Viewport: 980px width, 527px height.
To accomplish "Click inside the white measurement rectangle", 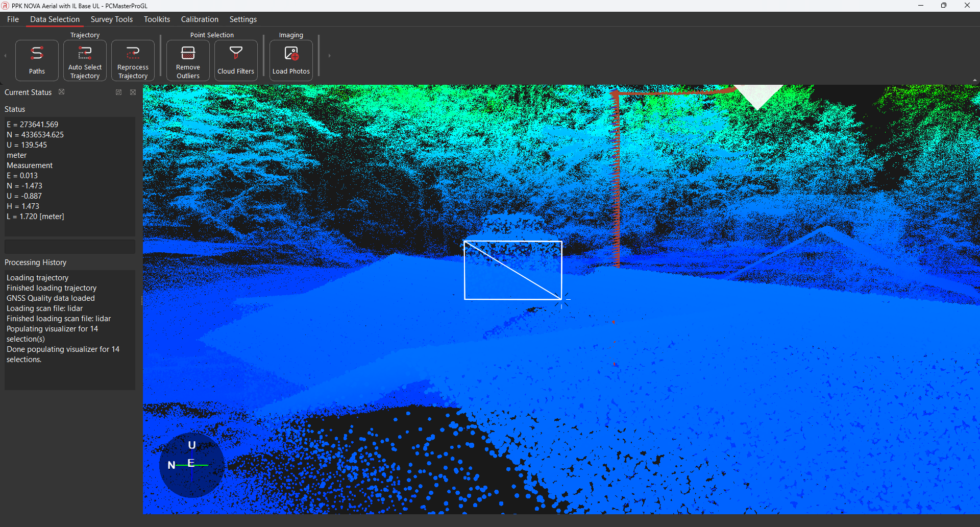I will (x=512, y=270).
